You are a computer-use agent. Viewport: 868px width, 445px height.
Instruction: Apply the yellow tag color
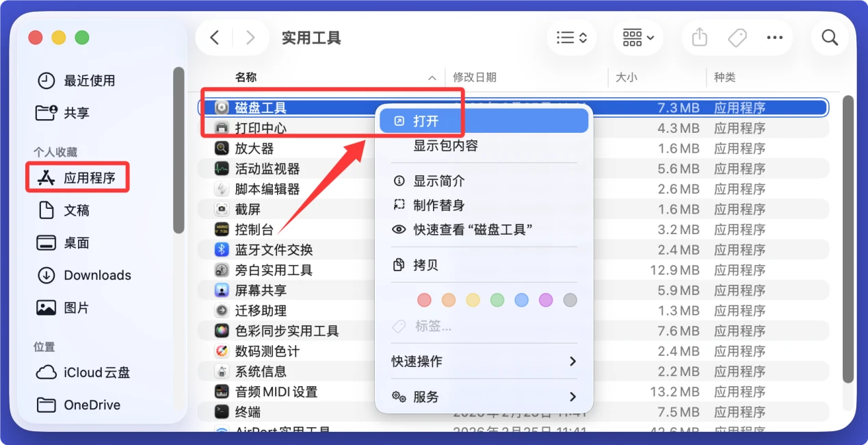pyautogui.click(x=473, y=300)
